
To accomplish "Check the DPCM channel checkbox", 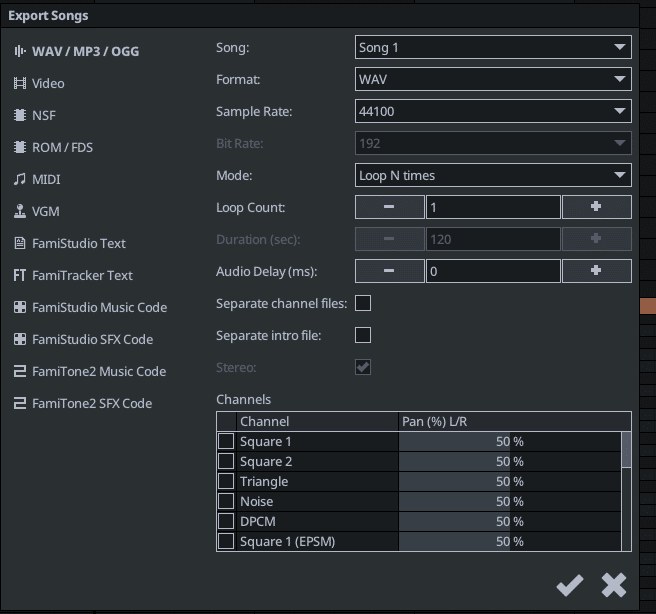I will 226,521.
